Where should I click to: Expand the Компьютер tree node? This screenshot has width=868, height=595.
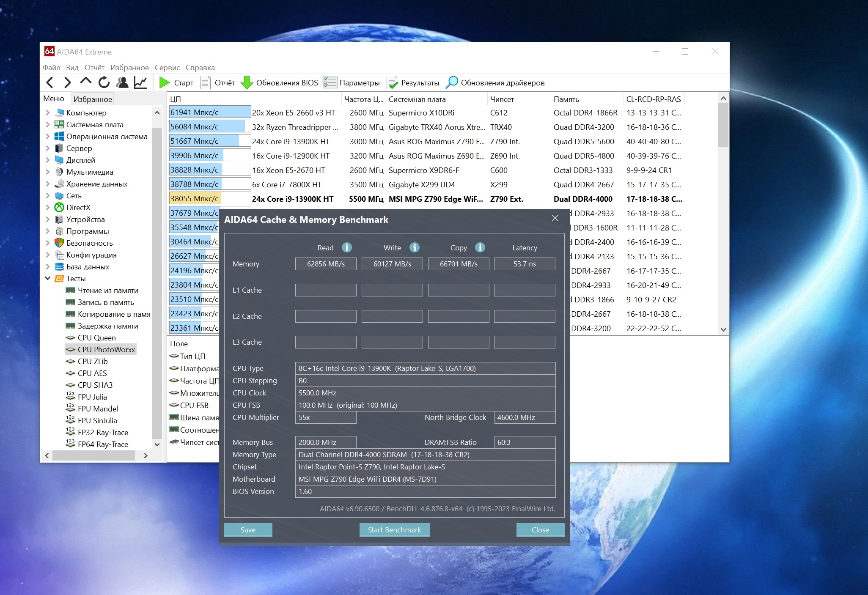[47, 113]
